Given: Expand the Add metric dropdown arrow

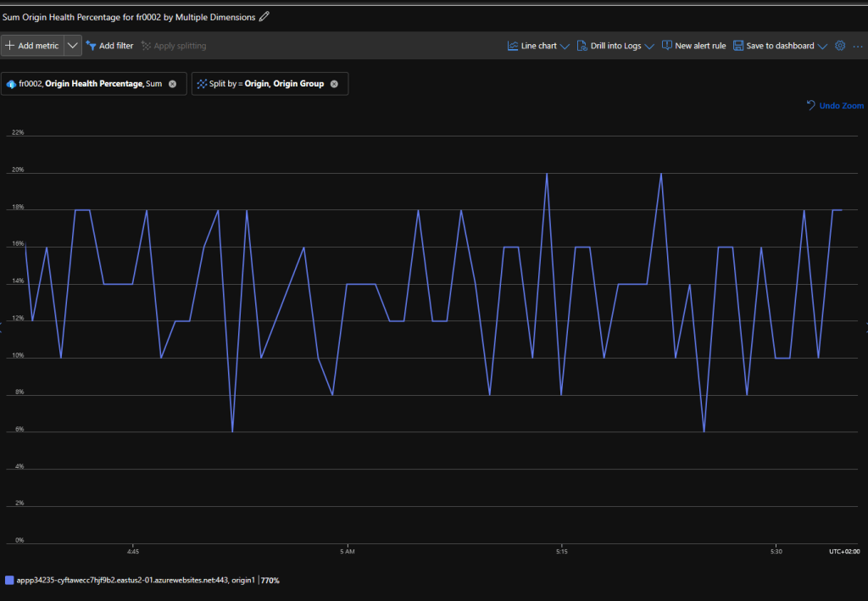Looking at the screenshot, I should coord(72,46).
